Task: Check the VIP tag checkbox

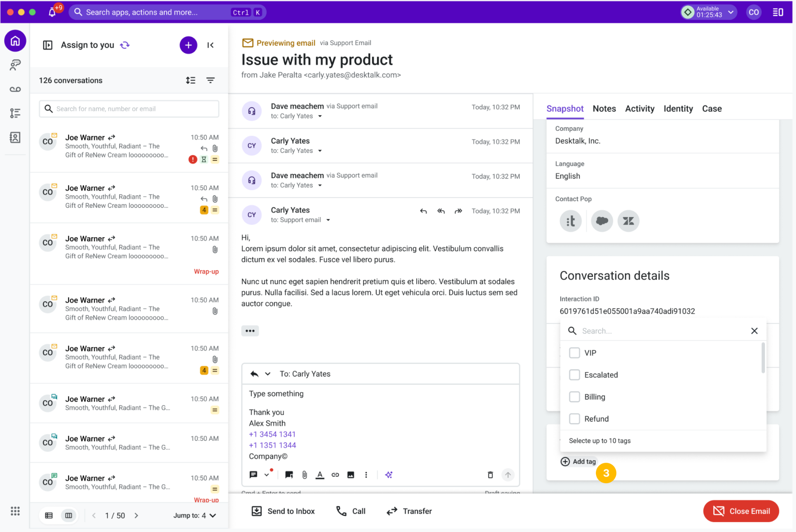Action: [x=574, y=353]
